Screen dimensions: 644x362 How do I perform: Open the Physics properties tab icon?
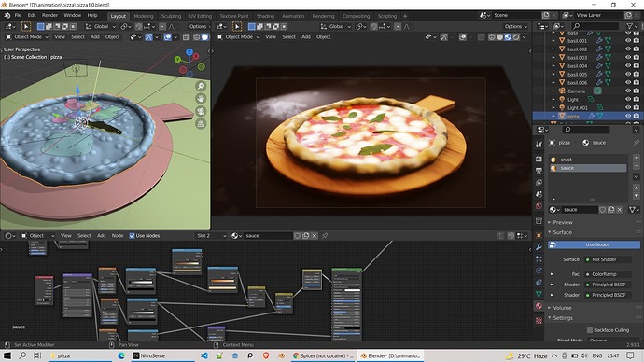pyautogui.click(x=539, y=271)
